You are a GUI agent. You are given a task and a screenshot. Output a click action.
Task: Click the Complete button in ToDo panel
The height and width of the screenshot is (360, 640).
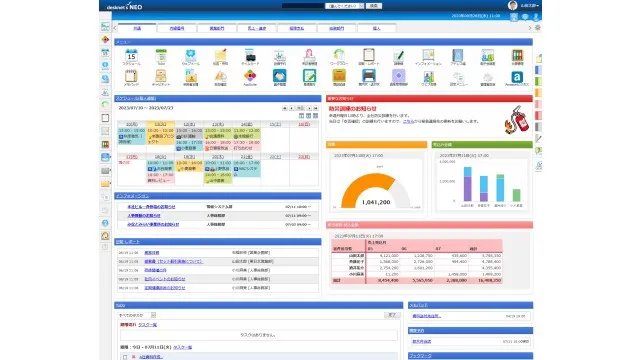[392, 315]
